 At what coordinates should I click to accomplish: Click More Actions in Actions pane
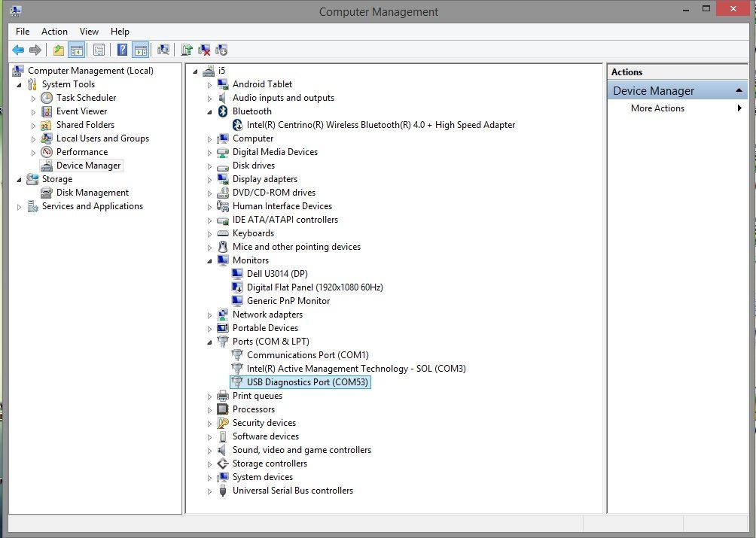[x=657, y=108]
